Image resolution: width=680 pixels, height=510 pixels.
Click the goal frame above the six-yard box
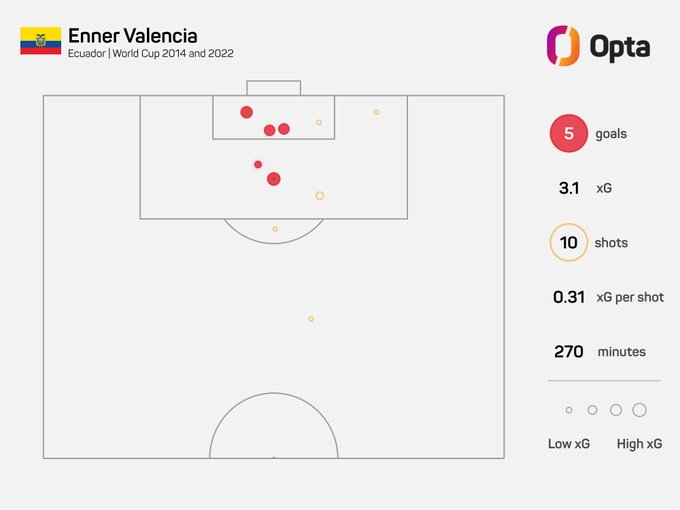pyautogui.click(x=274, y=88)
